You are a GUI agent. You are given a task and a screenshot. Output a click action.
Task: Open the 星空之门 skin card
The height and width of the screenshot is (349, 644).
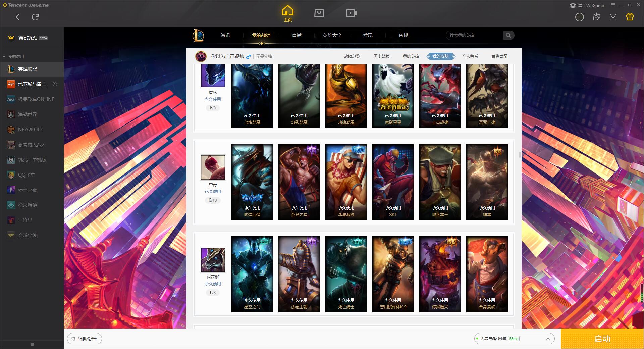[x=252, y=274]
